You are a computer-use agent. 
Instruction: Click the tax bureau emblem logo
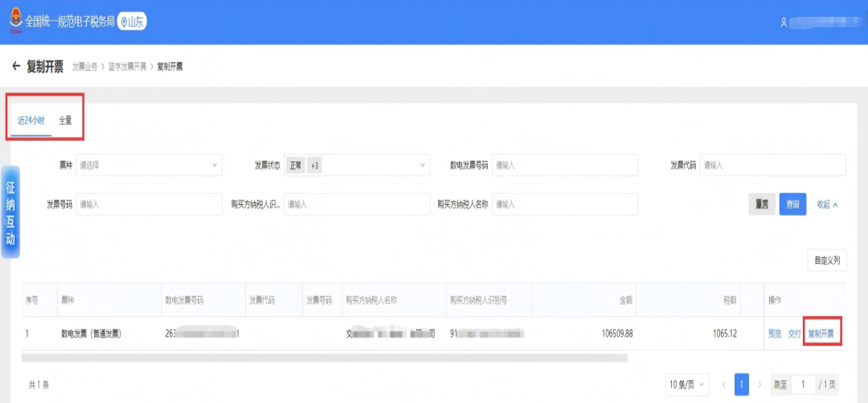tap(15, 22)
